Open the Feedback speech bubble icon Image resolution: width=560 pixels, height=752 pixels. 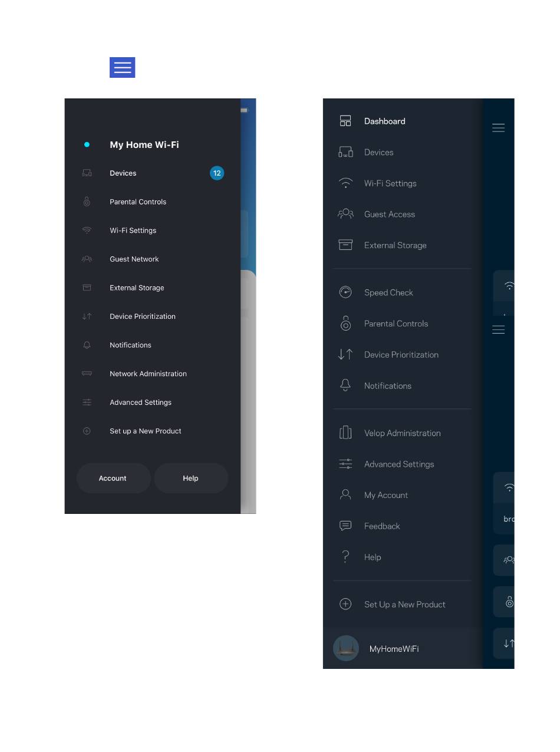(x=345, y=526)
